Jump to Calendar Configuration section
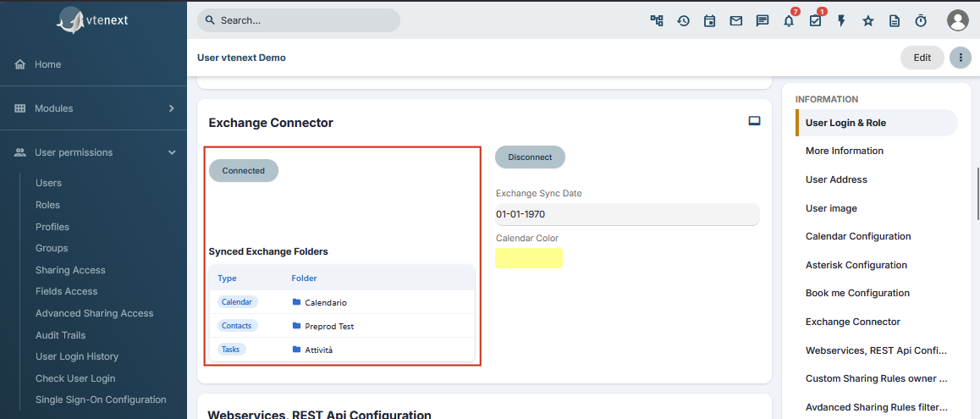The height and width of the screenshot is (419, 980). pyautogui.click(x=858, y=236)
